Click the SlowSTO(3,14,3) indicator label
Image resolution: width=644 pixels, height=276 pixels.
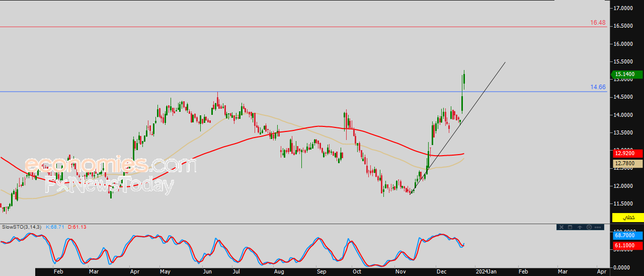pyautogui.click(x=22, y=227)
